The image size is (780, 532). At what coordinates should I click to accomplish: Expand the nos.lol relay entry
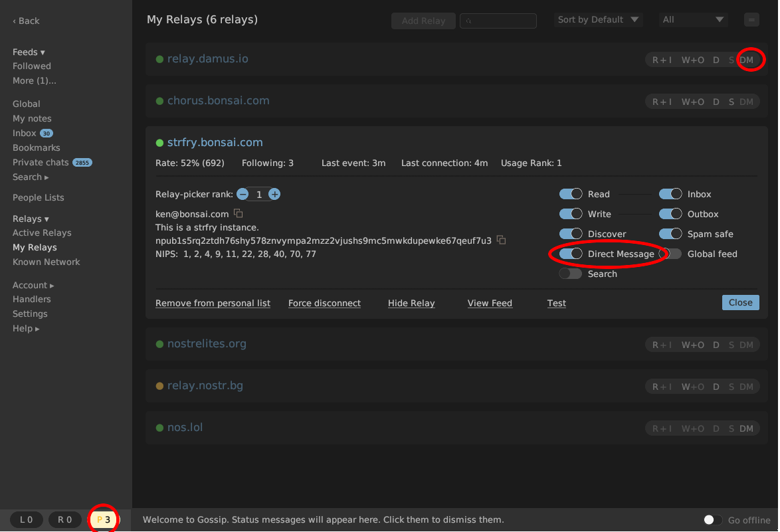[x=185, y=427]
